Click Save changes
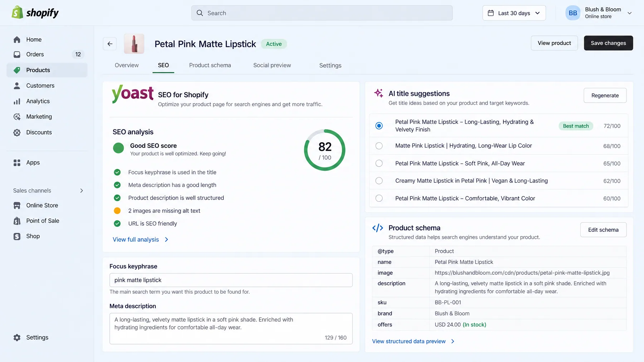Viewport: 644px width, 362px height. pos(608,43)
